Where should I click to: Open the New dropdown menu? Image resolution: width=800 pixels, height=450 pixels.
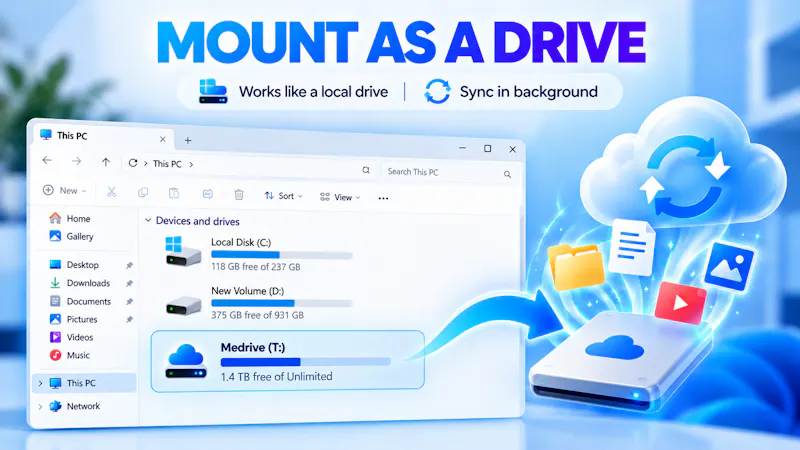click(x=65, y=190)
